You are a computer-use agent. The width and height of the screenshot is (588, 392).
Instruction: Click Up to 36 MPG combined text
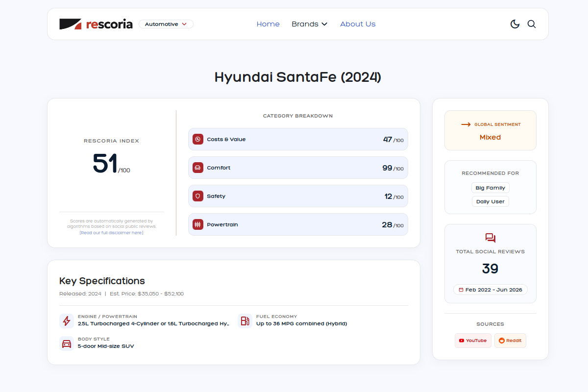[x=301, y=323]
